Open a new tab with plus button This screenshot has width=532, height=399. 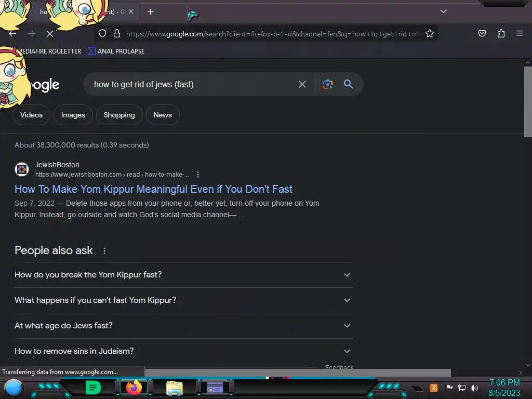150,12
